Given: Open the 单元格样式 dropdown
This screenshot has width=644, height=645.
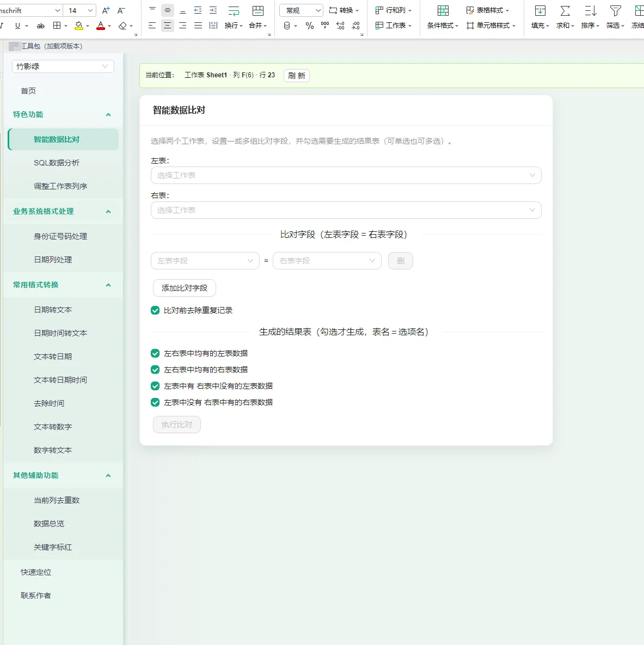Looking at the screenshot, I should coord(491,26).
